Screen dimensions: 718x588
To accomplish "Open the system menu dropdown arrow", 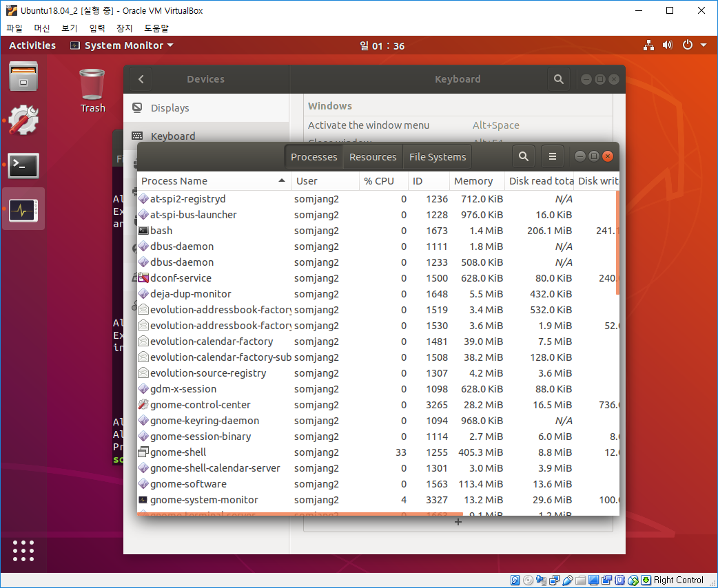I will (704, 45).
